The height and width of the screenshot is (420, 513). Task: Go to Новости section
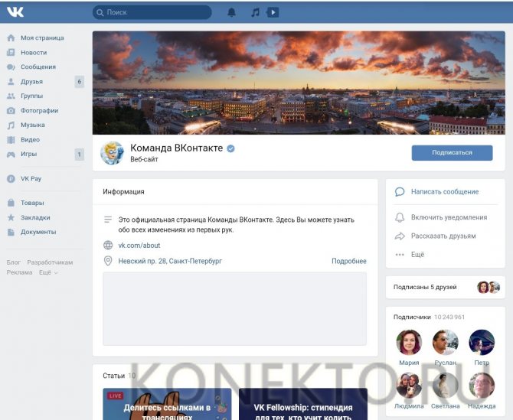point(34,52)
